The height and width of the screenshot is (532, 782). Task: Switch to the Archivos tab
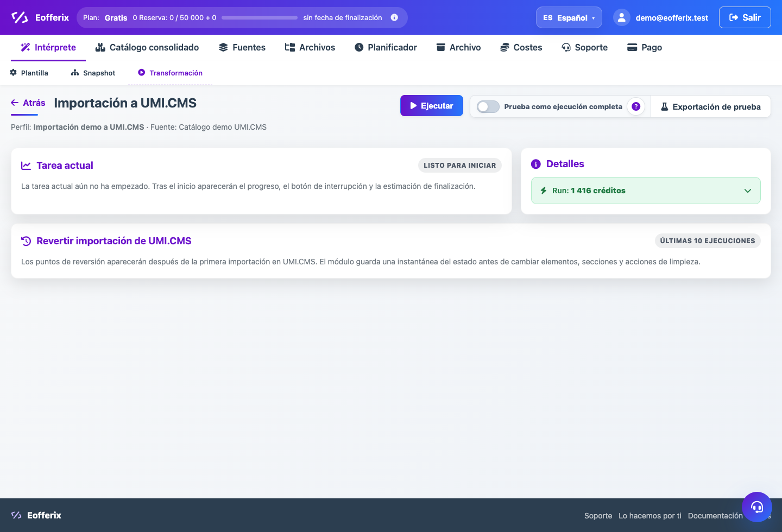pos(310,47)
